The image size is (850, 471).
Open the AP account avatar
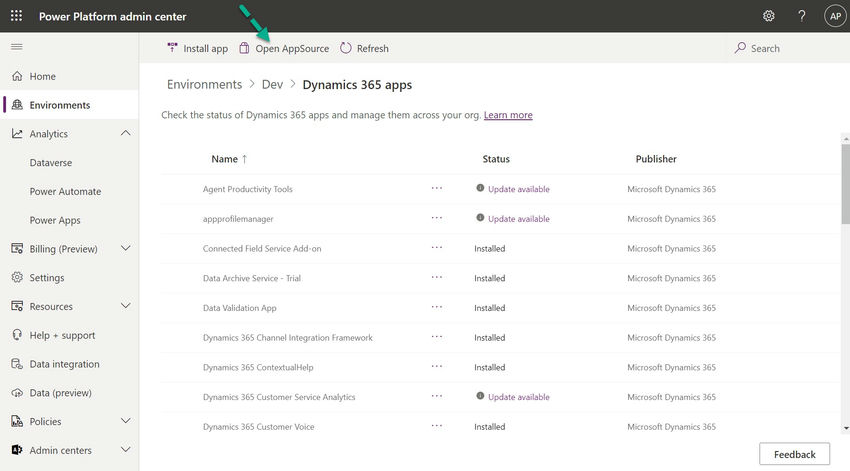(835, 16)
